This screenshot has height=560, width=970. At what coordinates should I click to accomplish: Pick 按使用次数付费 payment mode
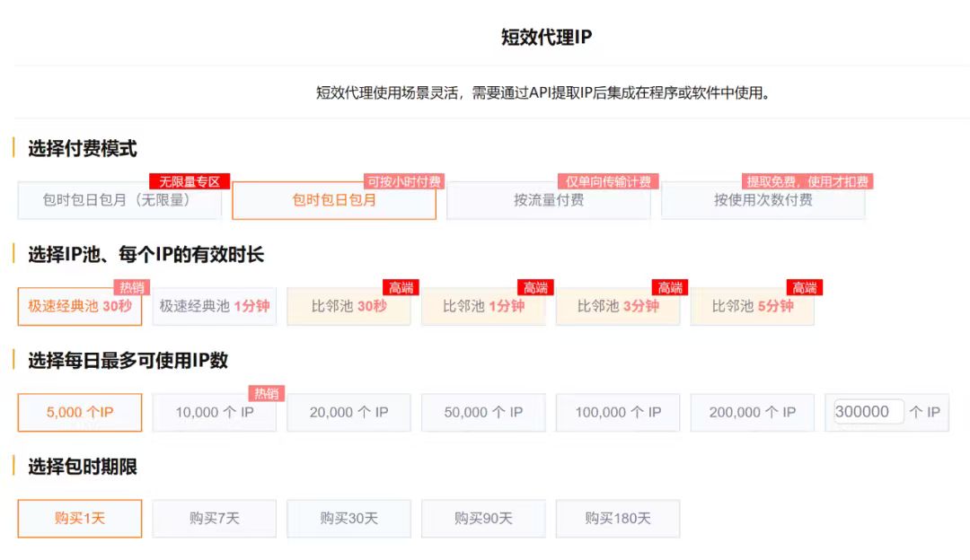[x=763, y=200]
